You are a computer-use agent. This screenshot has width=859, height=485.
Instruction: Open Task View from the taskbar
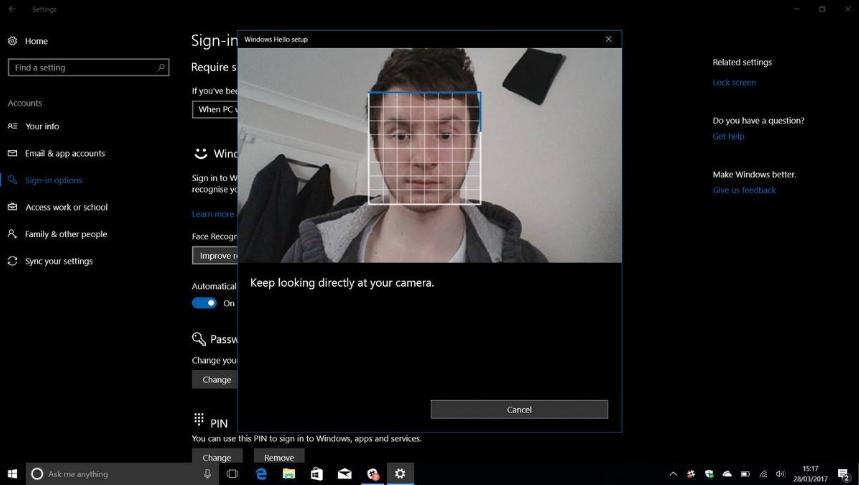point(232,474)
